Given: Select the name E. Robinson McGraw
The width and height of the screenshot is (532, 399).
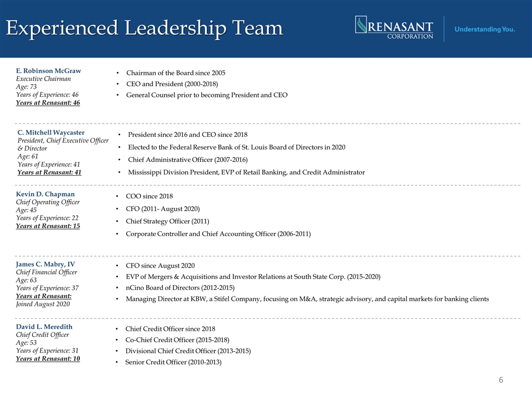Looking at the screenshot, I should pyautogui.click(x=49, y=70).
